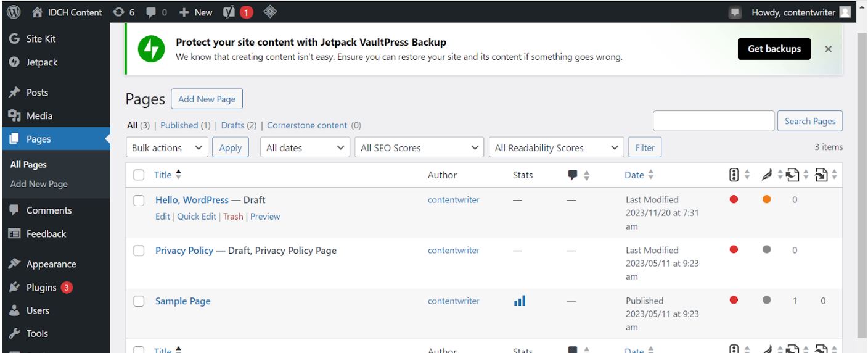Open notifications icon beside Howdy
The height and width of the screenshot is (353, 868).
point(734,12)
